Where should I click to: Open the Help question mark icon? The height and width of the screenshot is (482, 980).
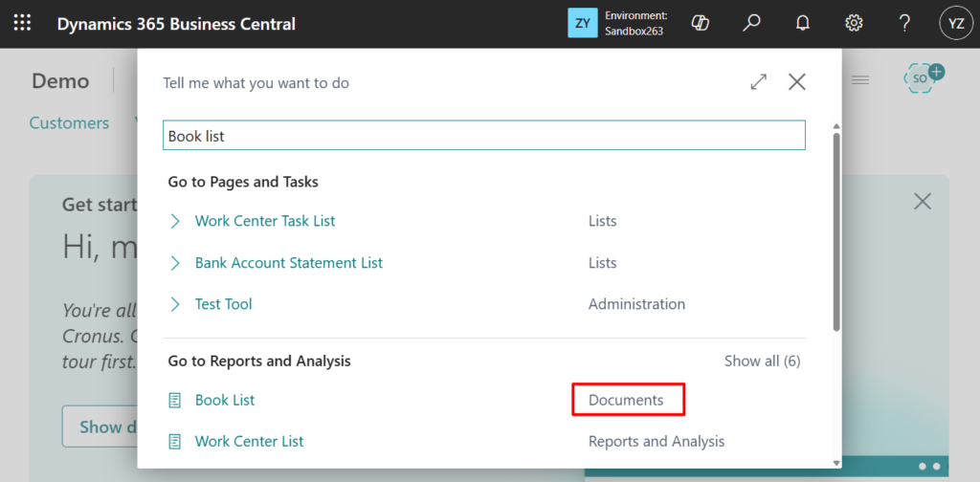tap(904, 24)
